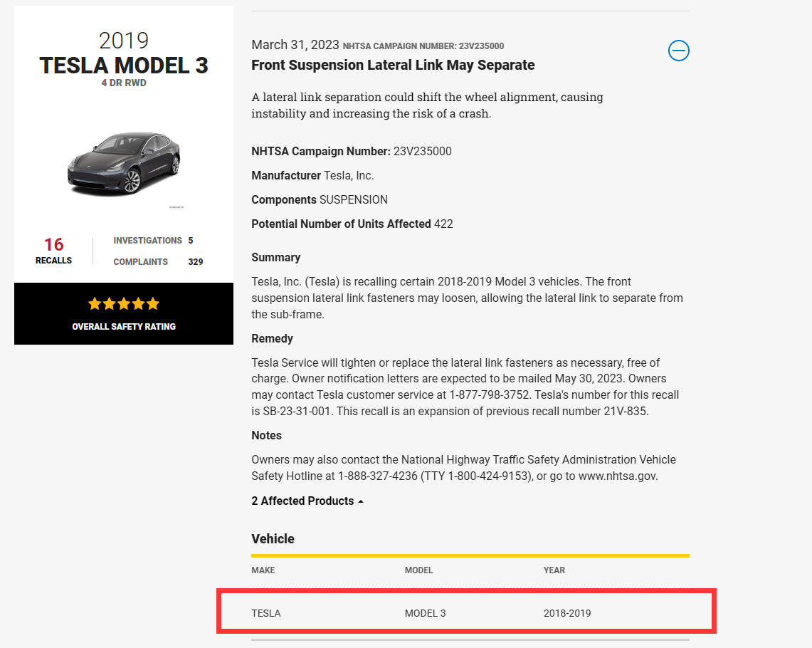Click the fifth gold star in safety rating
Screen dimensions: 812x648
pos(152,304)
